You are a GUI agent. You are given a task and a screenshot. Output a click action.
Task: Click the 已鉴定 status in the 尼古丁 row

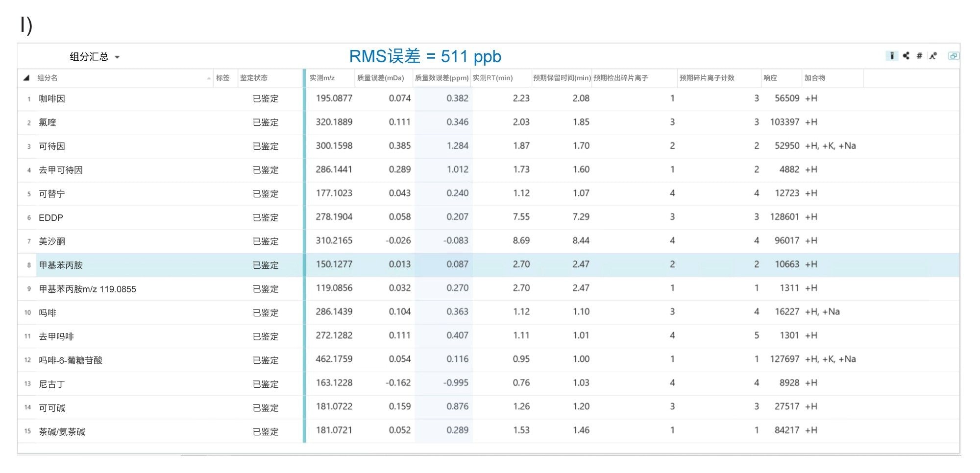[x=266, y=384]
